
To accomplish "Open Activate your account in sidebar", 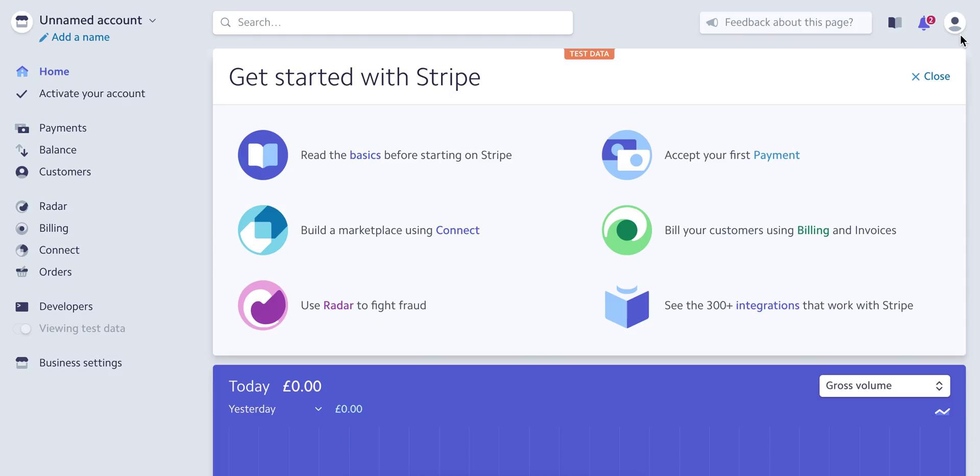I will click(92, 94).
